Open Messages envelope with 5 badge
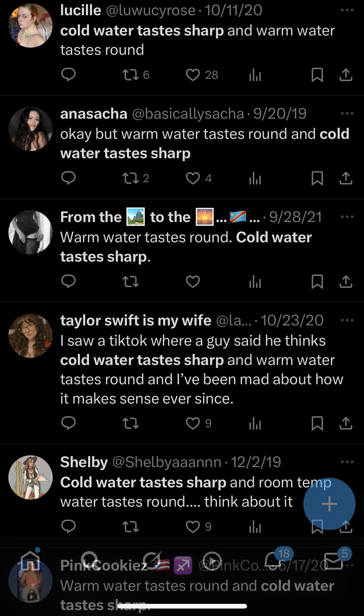 point(334,561)
